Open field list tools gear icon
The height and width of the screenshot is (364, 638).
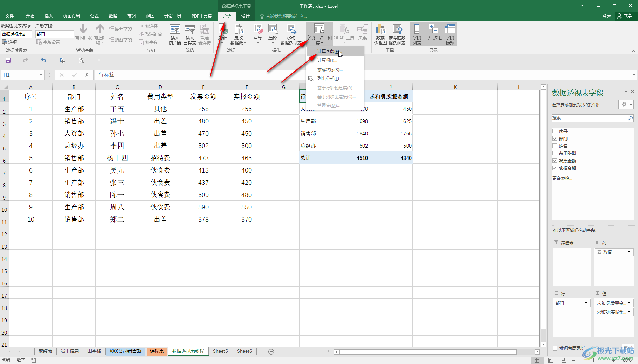point(626,105)
